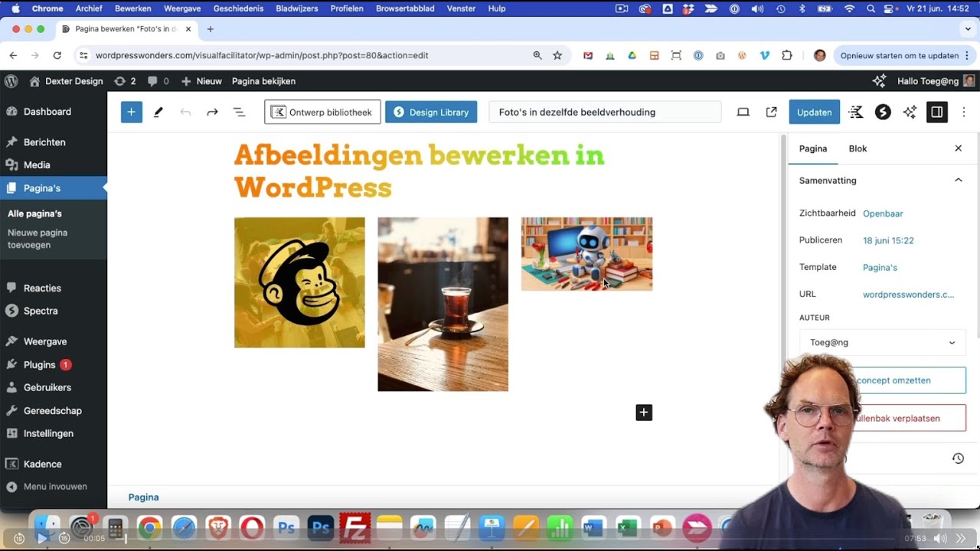Click the video progress bar scrubber
This screenshot has height=551, width=980.
126,539
